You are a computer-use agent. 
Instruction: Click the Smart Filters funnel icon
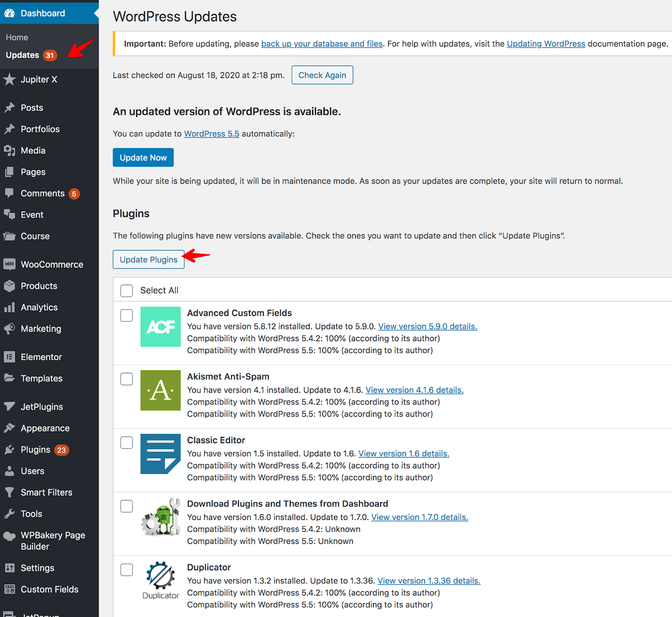point(10,492)
